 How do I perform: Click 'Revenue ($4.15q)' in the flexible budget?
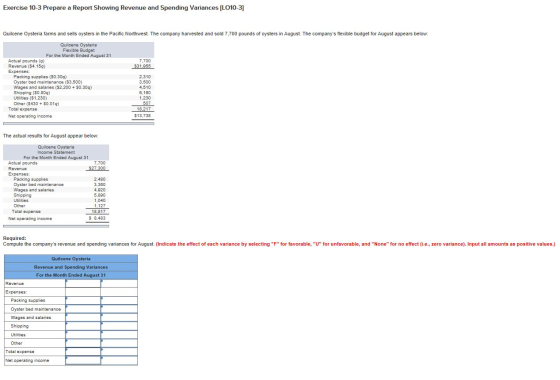pyautogui.click(x=27, y=66)
